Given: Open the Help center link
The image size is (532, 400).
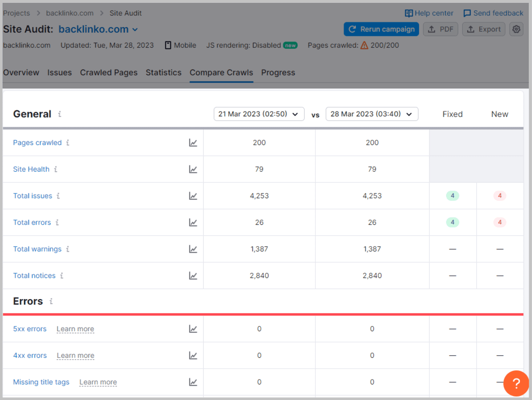Looking at the screenshot, I should click(x=429, y=13).
